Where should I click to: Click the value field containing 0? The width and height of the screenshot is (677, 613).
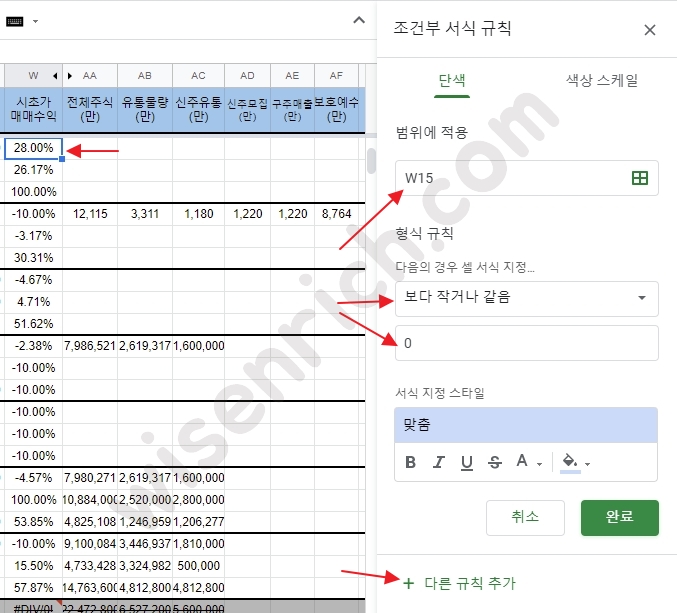point(527,343)
